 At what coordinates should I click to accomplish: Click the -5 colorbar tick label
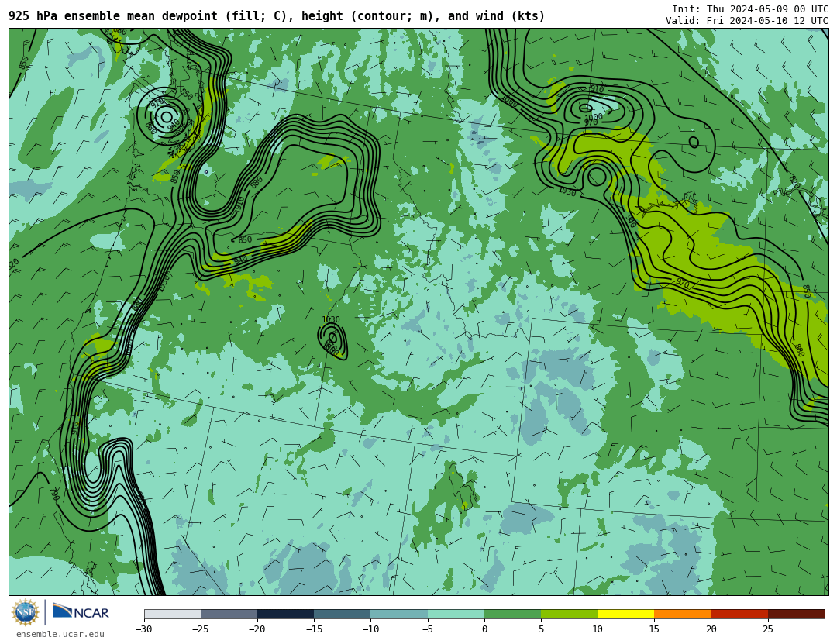pos(428,629)
